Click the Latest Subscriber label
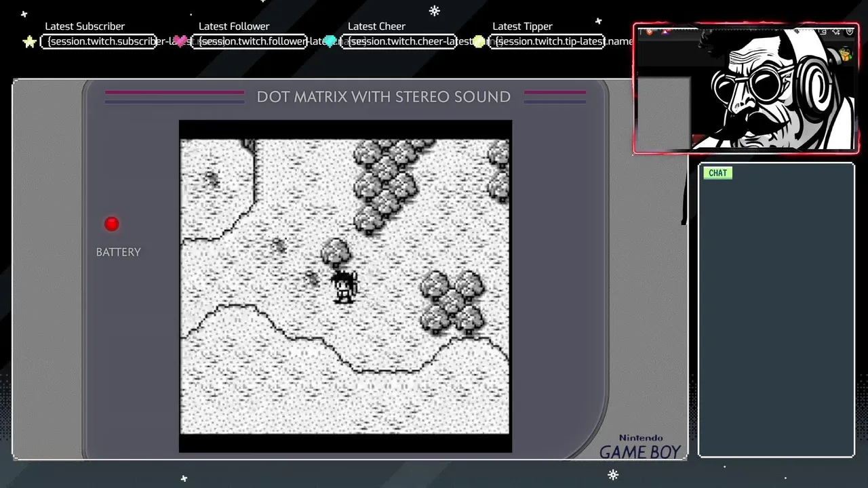Viewport: 868px width, 488px height. pos(85,26)
